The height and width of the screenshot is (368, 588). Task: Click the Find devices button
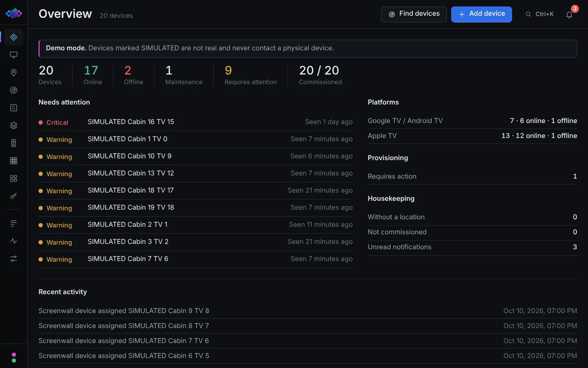(414, 14)
